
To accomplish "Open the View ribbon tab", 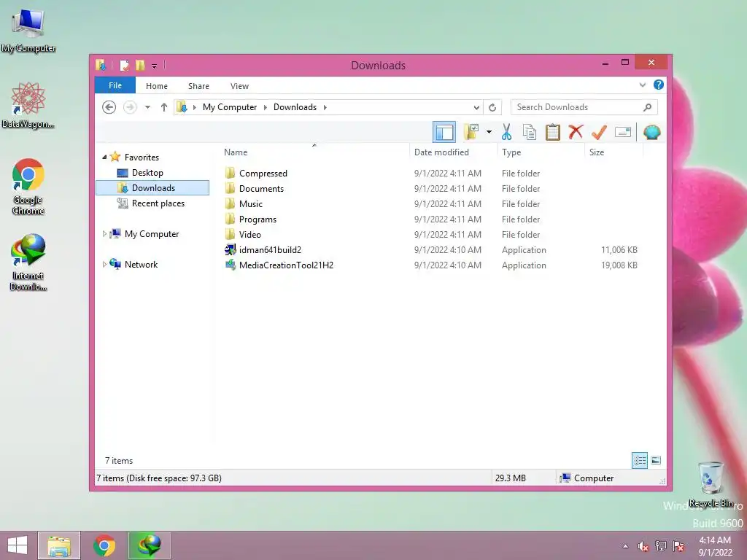I will 239,86.
